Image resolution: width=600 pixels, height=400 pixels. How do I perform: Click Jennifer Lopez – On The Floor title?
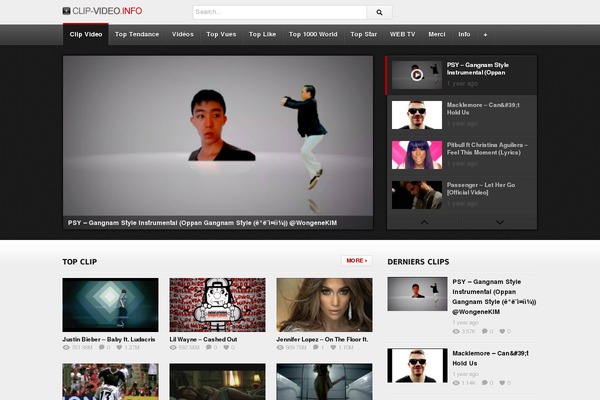point(322,340)
